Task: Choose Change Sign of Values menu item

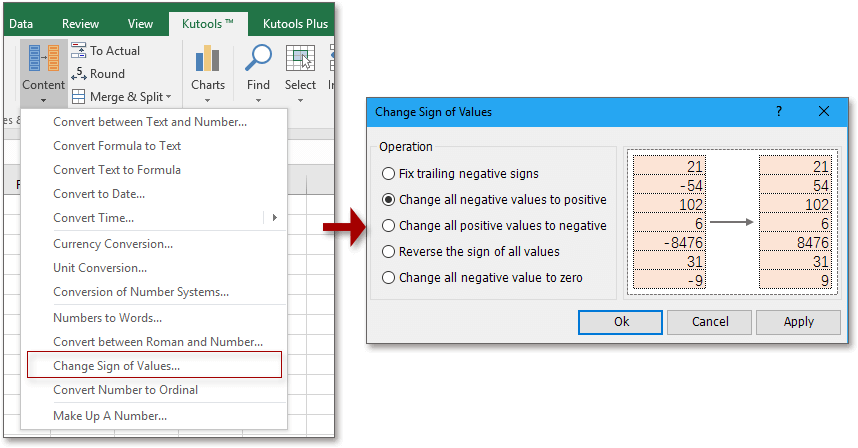Action: click(154, 365)
